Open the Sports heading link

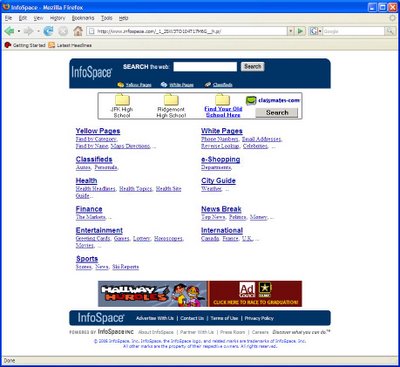coord(87,259)
